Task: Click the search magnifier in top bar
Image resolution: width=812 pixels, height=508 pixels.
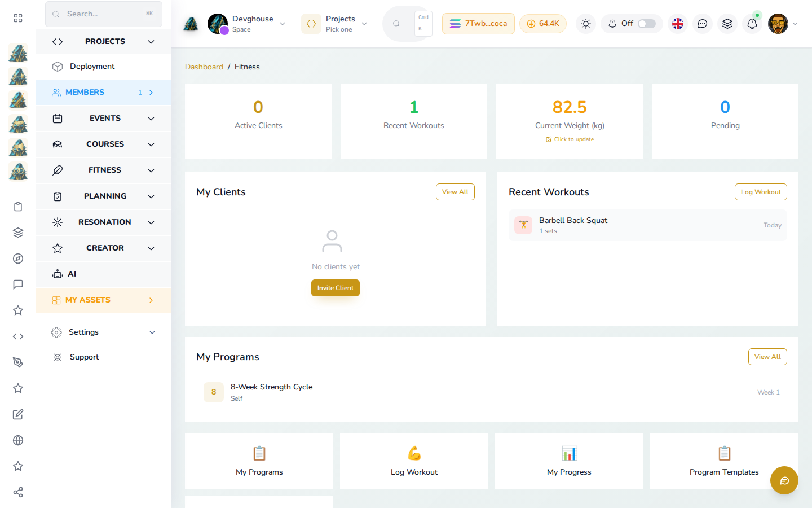Action: (396, 24)
